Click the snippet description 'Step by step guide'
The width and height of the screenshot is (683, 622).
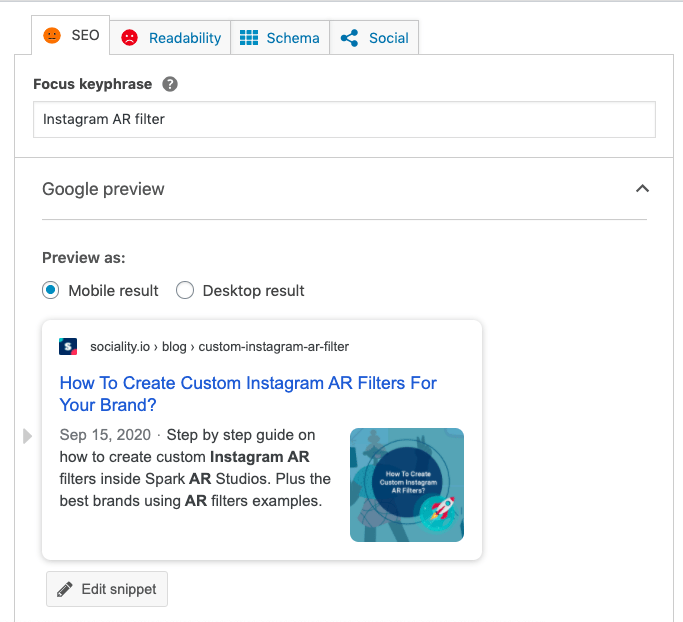(x=195, y=468)
